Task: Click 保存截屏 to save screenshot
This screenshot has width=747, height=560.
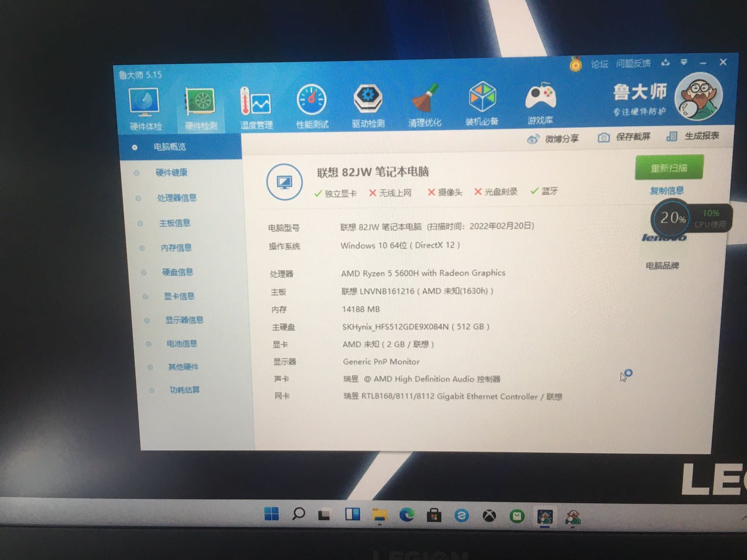Action: (x=624, y=137)
